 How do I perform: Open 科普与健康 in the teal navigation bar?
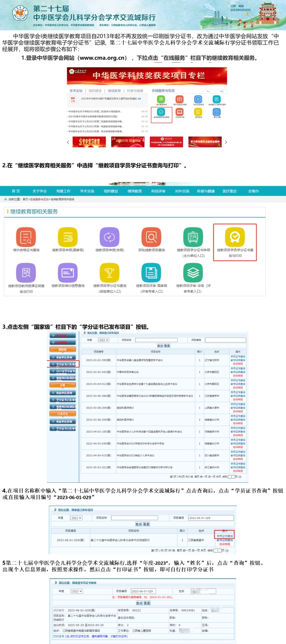[206, 191]
